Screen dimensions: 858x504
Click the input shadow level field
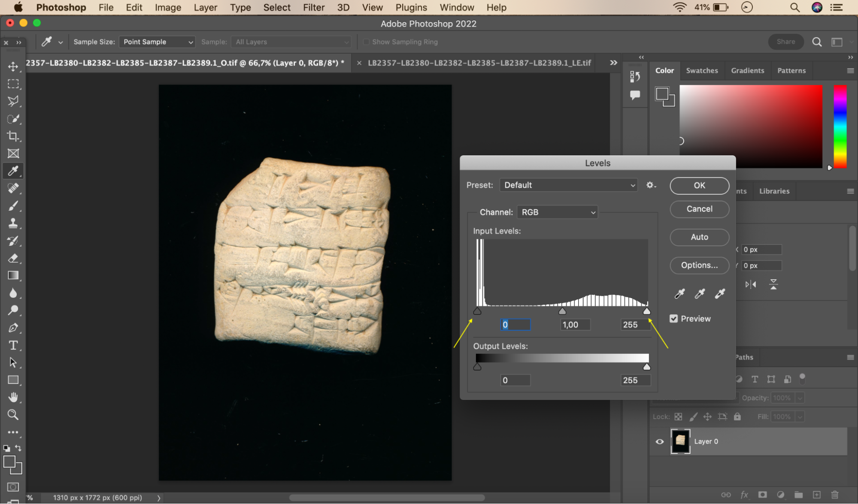coord(515,325)
